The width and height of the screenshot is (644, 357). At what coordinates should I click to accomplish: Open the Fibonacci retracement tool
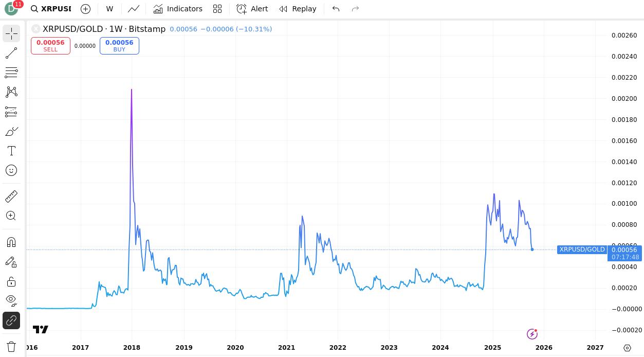(11, 73)
